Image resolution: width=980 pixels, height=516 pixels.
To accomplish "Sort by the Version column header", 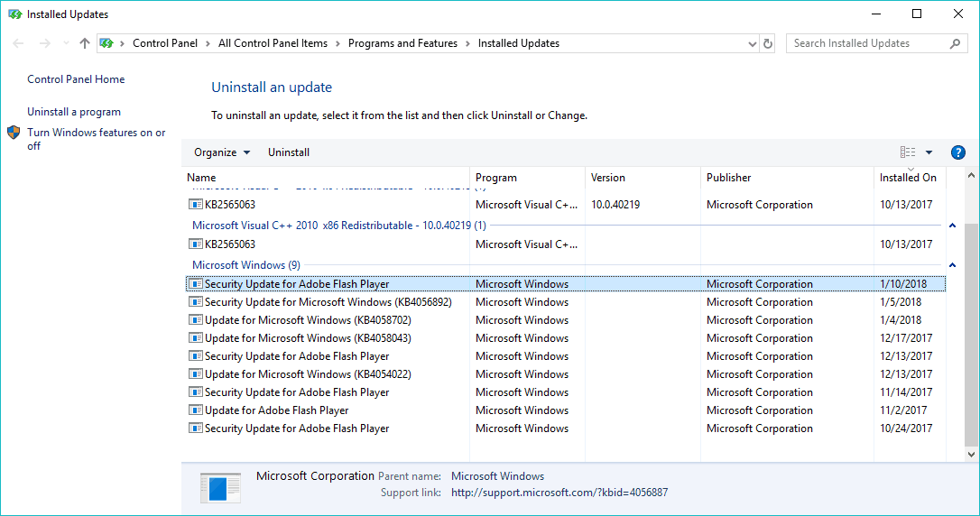I will [x=643, y=178].
